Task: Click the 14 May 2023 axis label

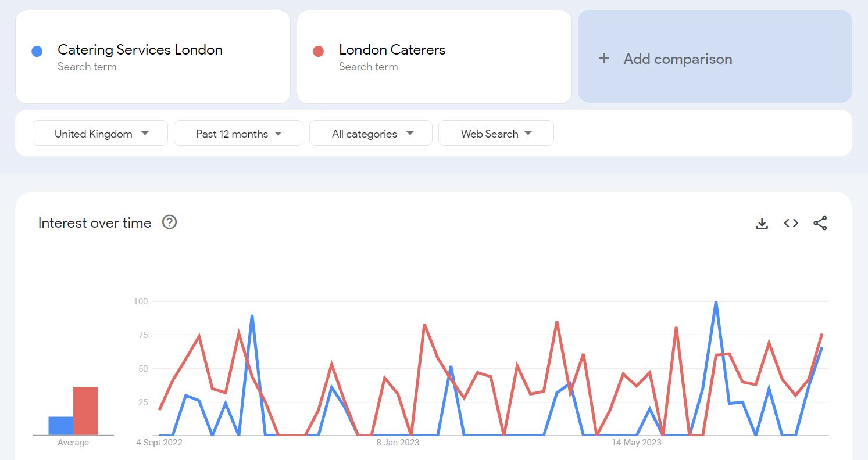Action: click(636, 443)
